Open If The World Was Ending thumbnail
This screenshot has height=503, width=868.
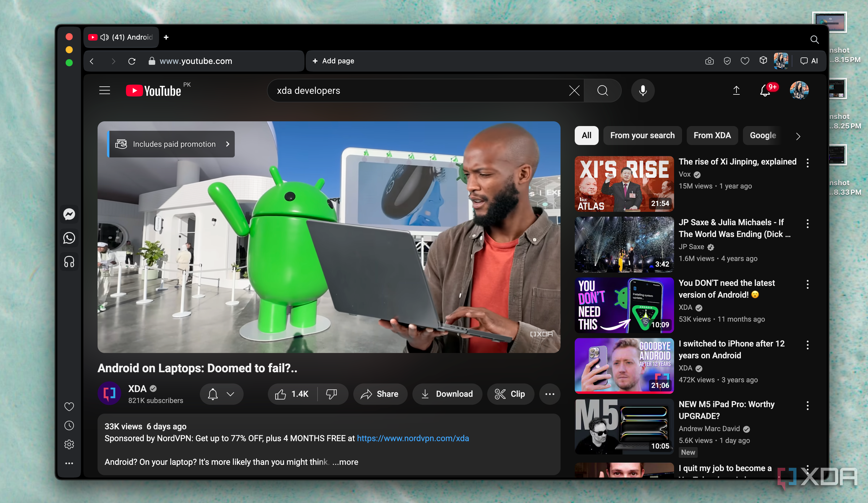coord(624,244)
